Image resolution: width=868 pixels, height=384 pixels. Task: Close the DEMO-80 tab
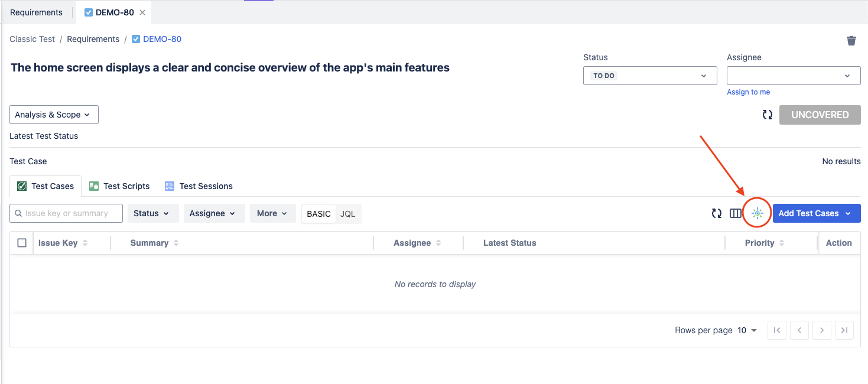tap(142, 12)
